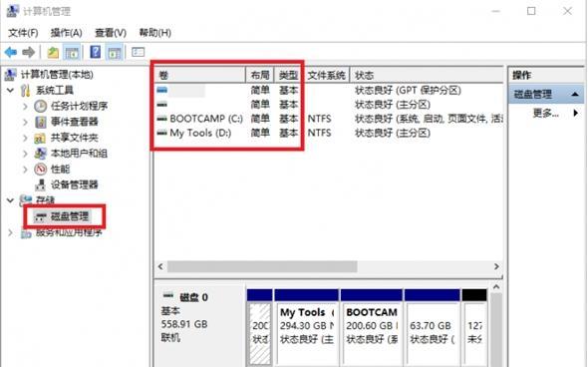The width and height of the screenshot is (588, 367).
Task: Sort by the 类型 column header
Action: (288, 75)
